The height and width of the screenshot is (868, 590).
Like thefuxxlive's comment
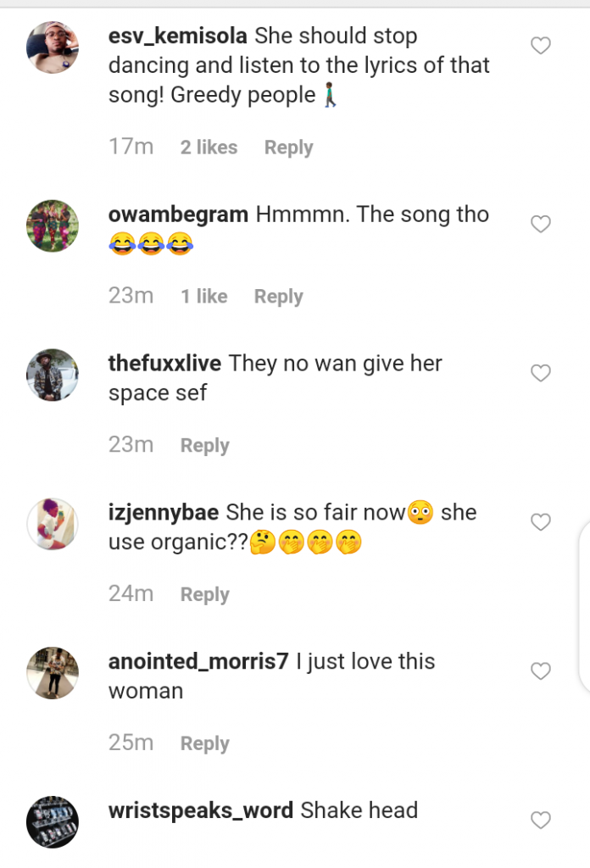click(x=541, y=373)
